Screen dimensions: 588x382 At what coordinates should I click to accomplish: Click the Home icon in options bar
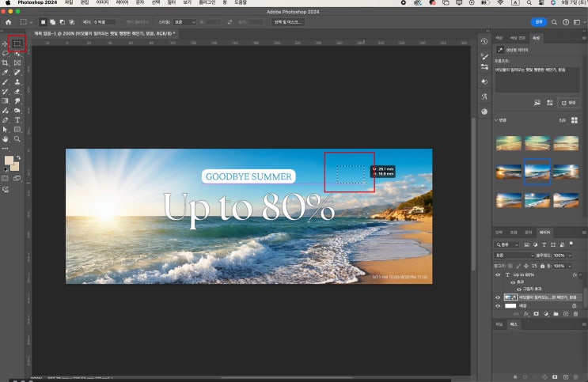coord(8,22)
